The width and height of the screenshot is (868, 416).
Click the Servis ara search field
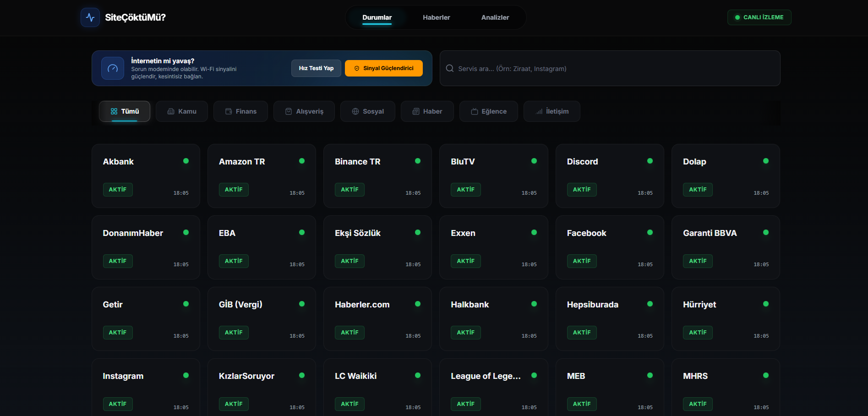click(609, 68)
